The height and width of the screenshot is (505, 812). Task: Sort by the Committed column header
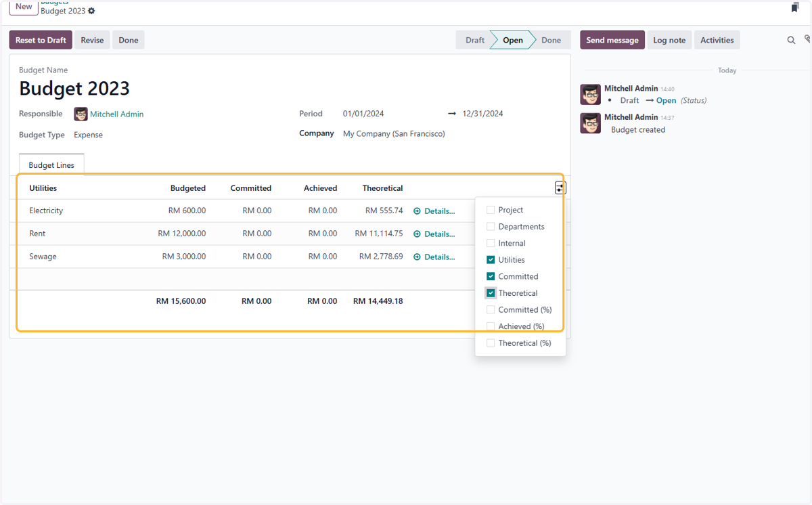click(251, 188)
